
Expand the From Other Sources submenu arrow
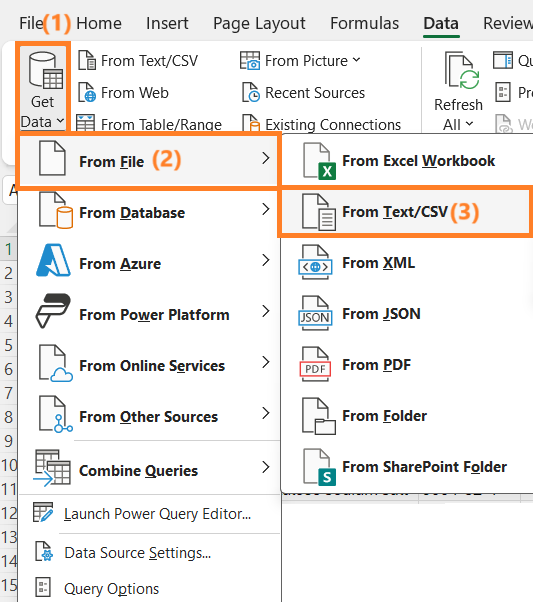(x=265, y=413)
